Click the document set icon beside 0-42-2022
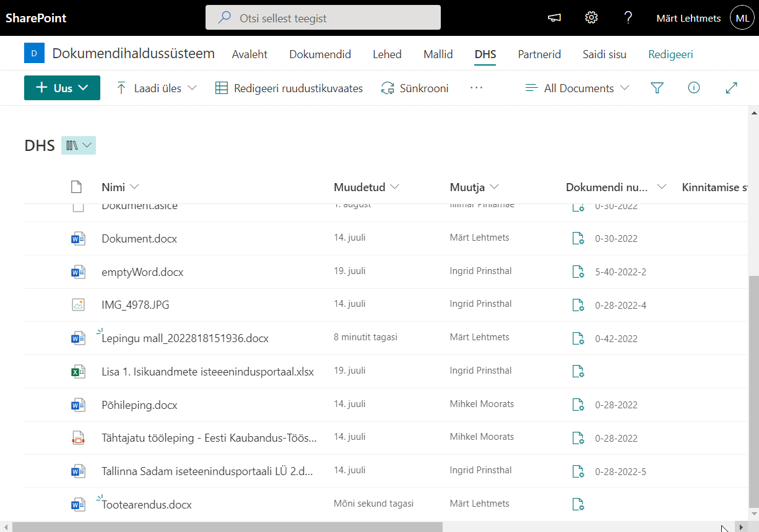This screenshot has height=532, width=759. coord(578,338)
